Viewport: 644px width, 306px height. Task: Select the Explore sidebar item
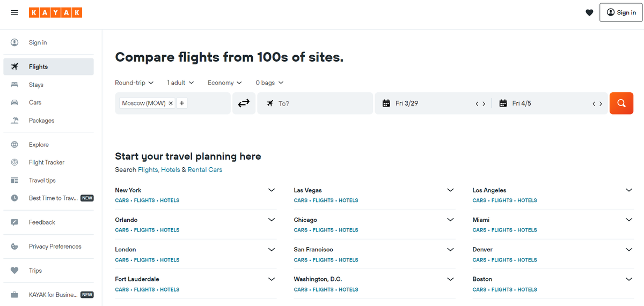pos(39,145)
